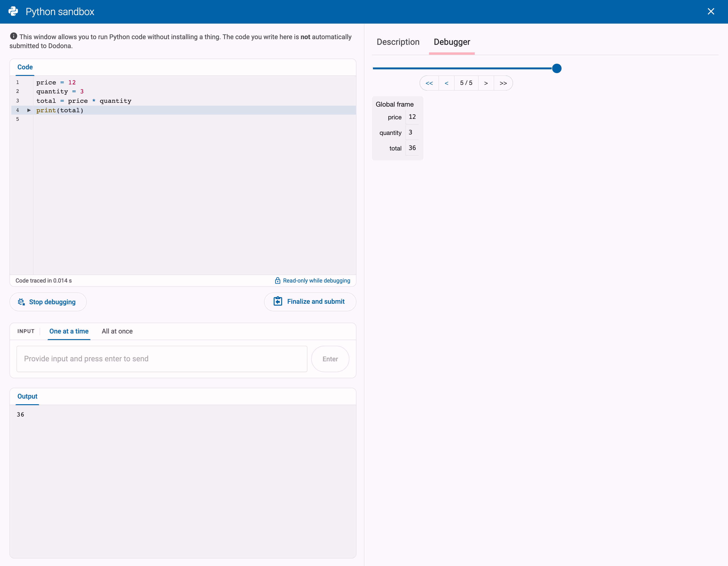Click the lock icon for read-only notice
The height and width of the screenshot is (566, 728).
coord(278,280)
